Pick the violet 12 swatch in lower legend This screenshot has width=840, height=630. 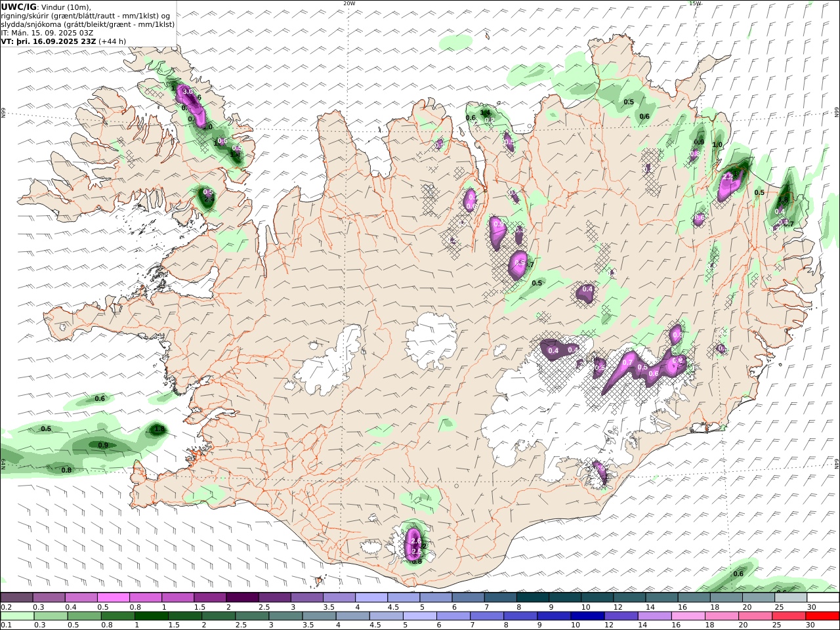[621, 616]
